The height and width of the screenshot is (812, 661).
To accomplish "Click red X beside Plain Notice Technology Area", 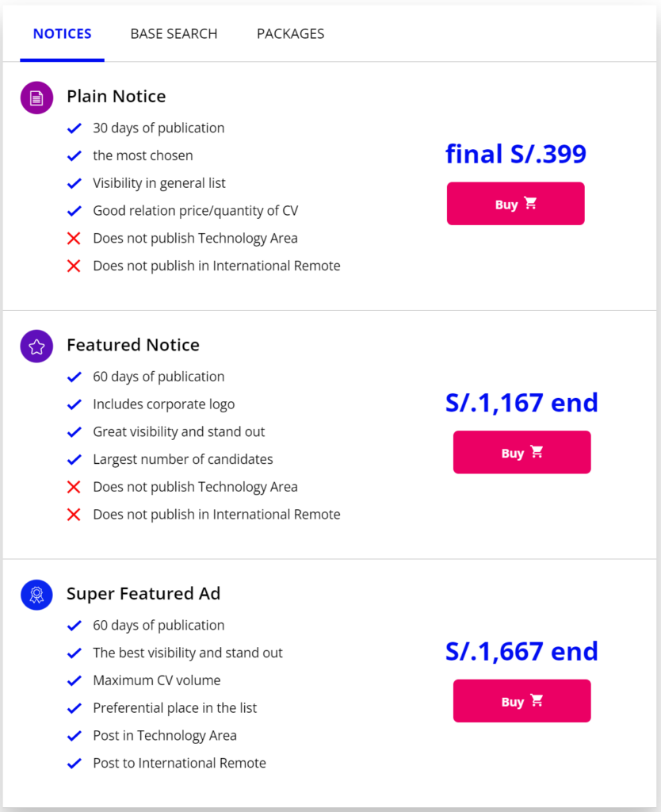I will (x=75, y=238).
